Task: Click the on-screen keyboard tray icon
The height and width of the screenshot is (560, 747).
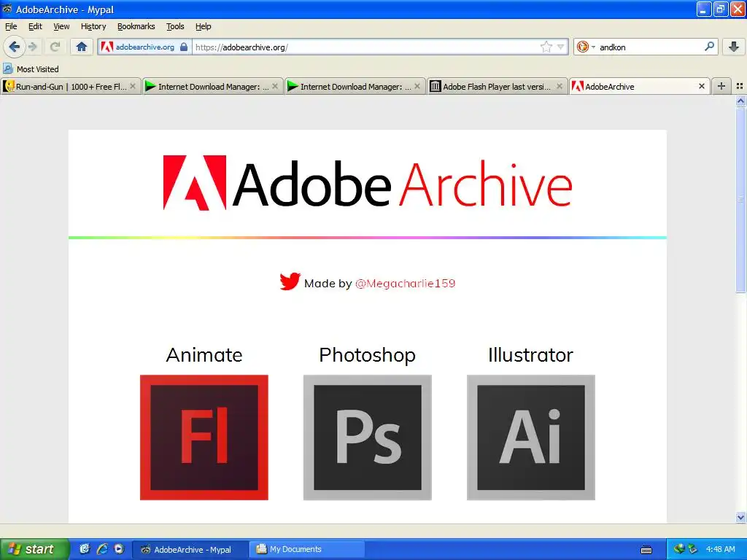Action: (646, 550)
